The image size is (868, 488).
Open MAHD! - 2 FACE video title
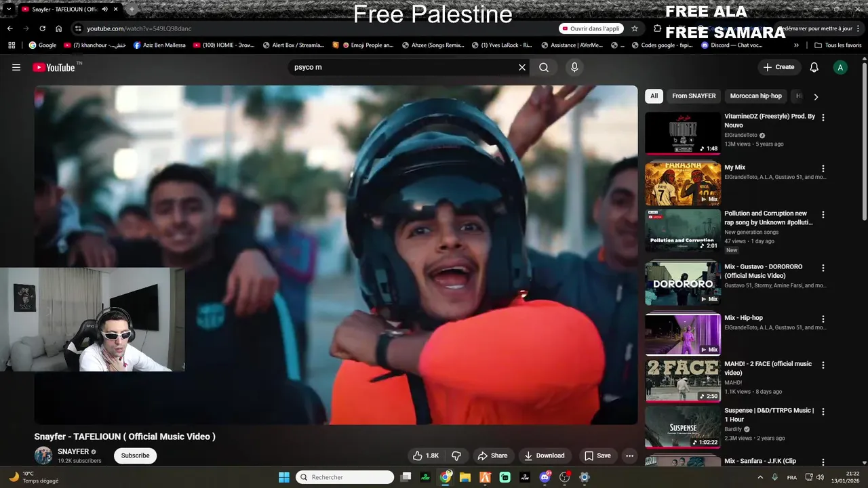pyautogui.click(x=768, y=368)
